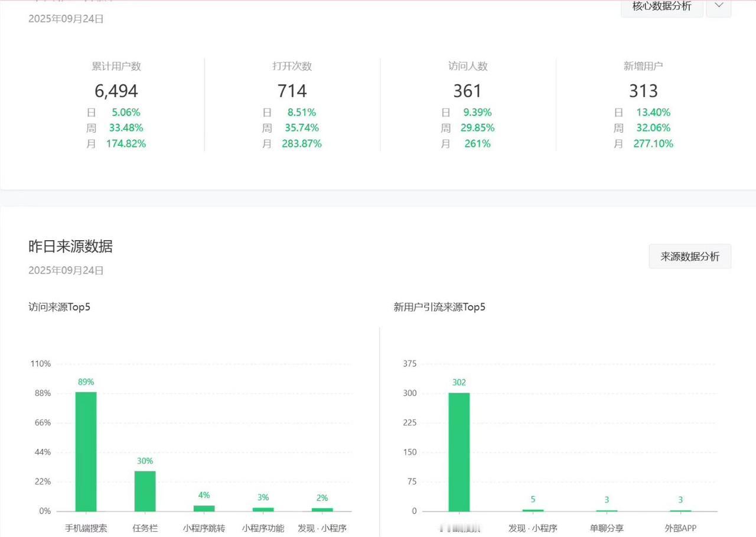Image resolution: width=756 pixels, height=537 pixels.
Task: Select the 发现·小程序 2% visit bar
Action: (x=322, y=510)
